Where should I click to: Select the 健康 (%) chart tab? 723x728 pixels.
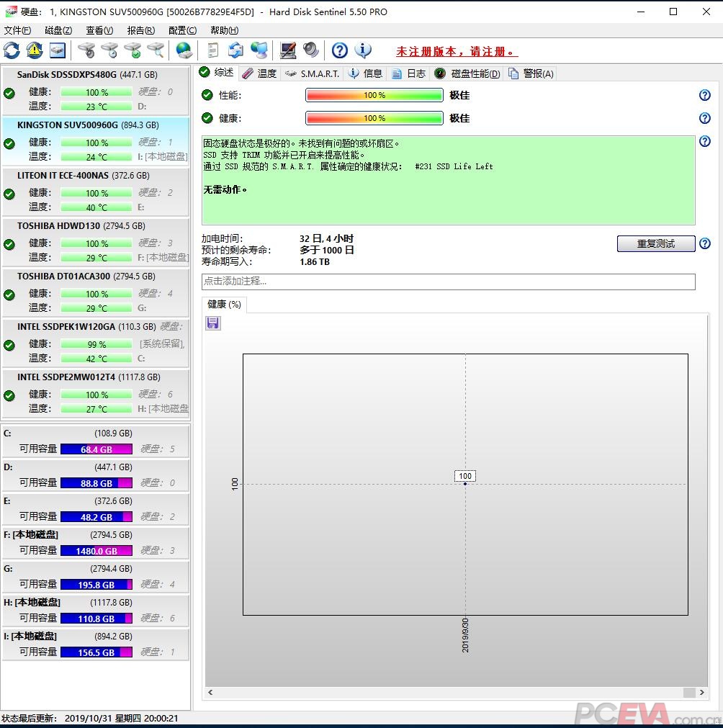[224, 305]
